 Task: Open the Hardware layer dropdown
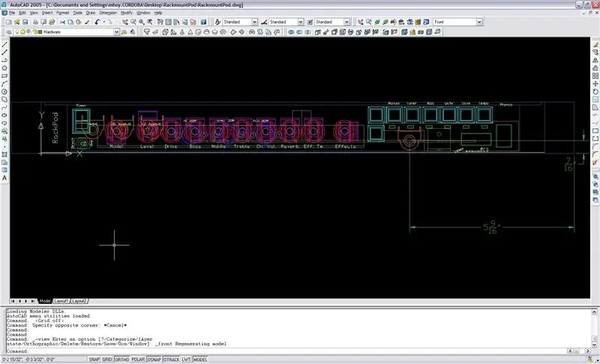116,32
